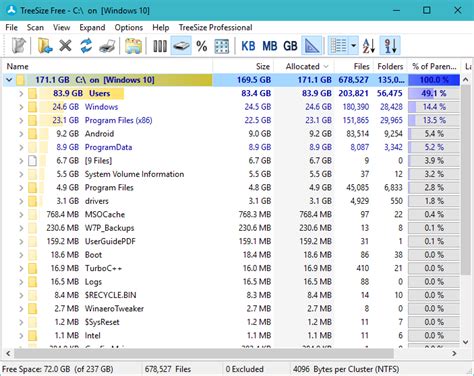Refresh the scan with the blue arrows icon
The image size is (474, 376).
click(x=86, y=46)
